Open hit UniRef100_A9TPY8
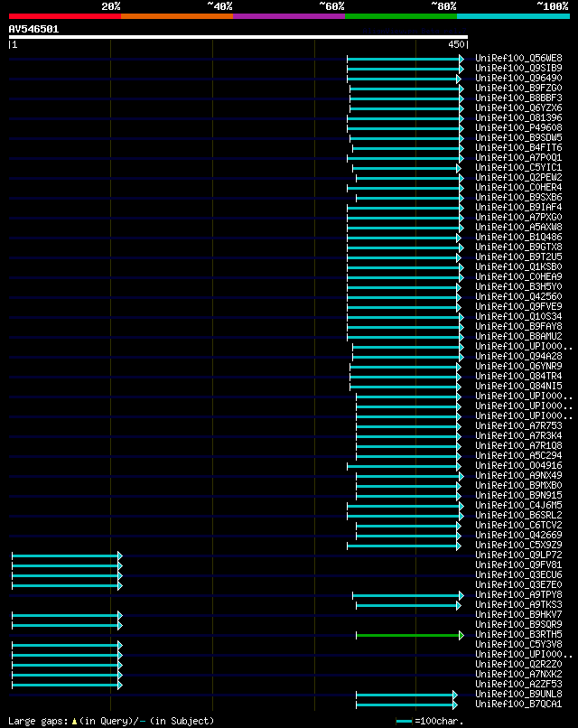This screenshot has width=578, height=728. 518,594
